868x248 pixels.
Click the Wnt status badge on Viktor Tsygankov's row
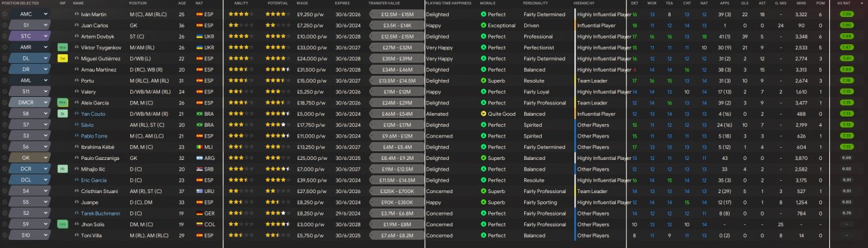click(62, 47)
